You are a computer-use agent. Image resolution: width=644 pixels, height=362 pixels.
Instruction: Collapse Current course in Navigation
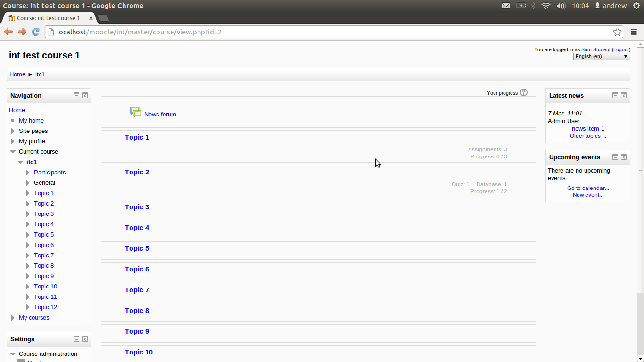13,152
